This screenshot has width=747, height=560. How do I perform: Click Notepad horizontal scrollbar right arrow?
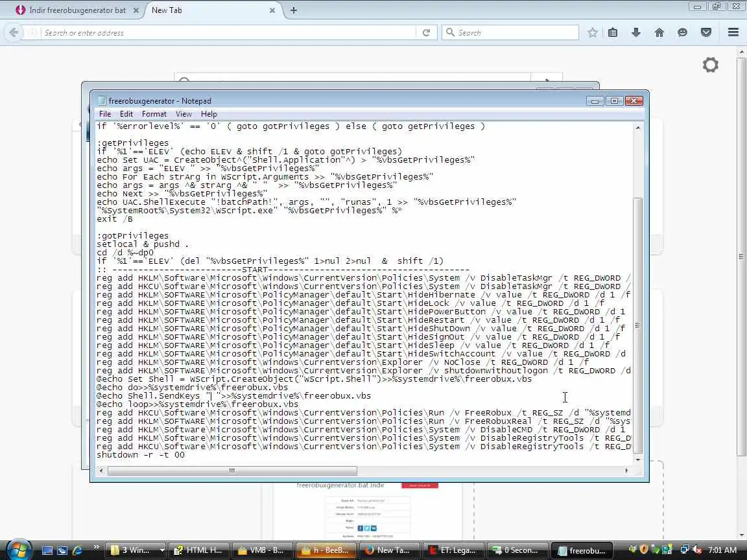click(626, 471)
